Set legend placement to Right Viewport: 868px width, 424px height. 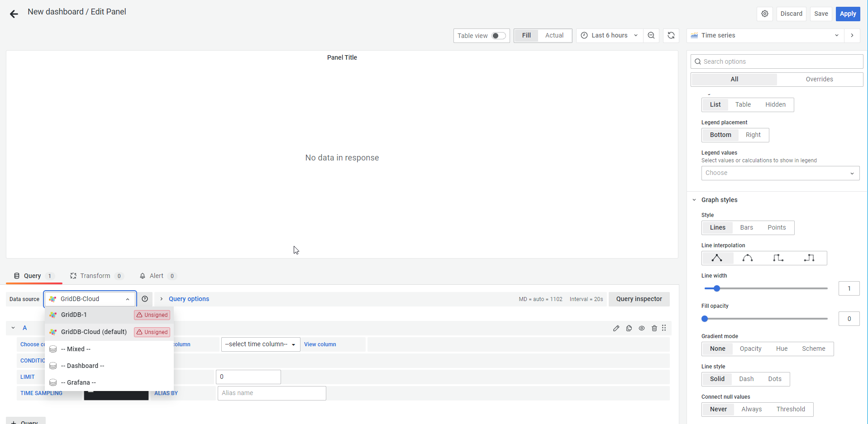753,135
